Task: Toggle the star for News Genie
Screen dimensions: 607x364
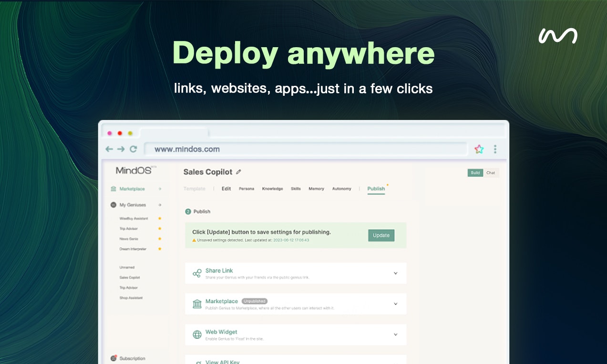Action: 160,239
